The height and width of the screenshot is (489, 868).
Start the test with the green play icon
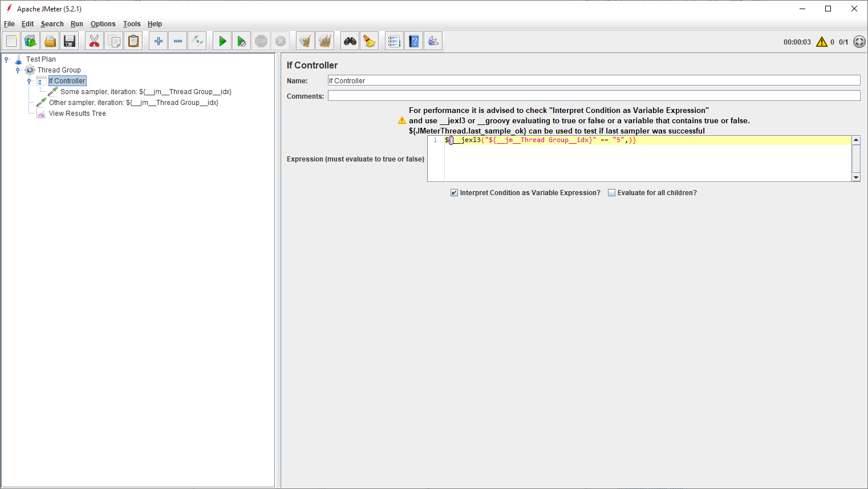coord(222,41)
